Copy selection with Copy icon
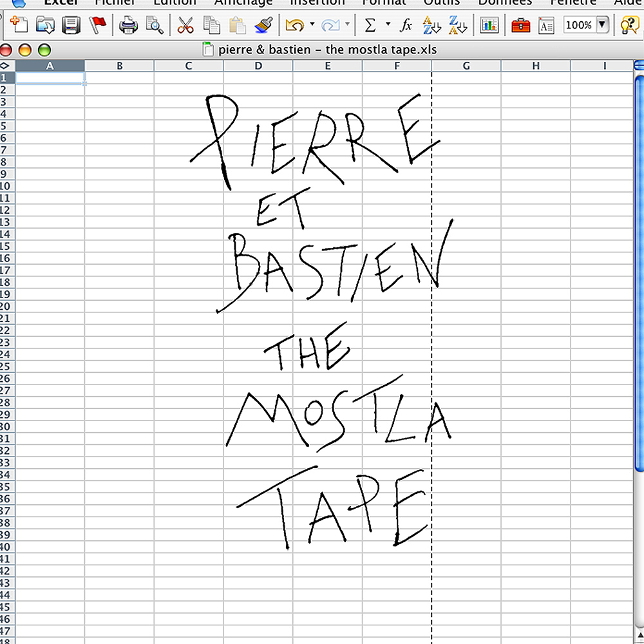The width and height of the screenshot is (644, 644). coord(211,25)
